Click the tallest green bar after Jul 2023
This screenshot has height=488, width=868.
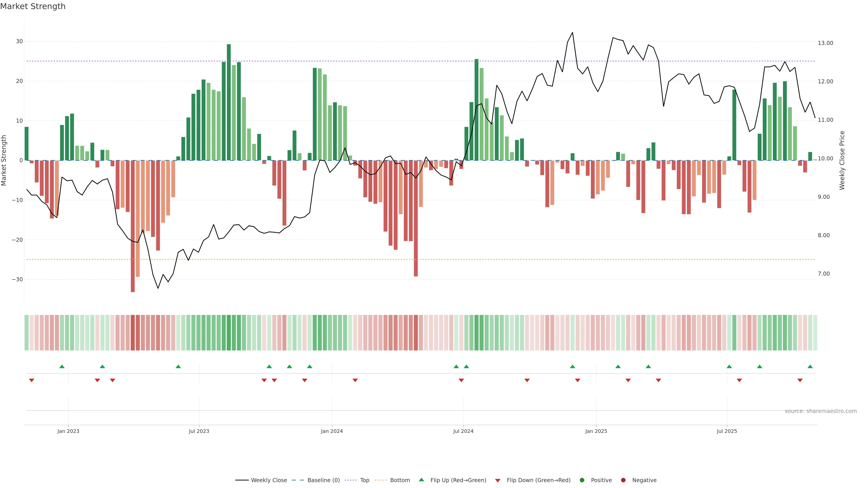(229, 101)
